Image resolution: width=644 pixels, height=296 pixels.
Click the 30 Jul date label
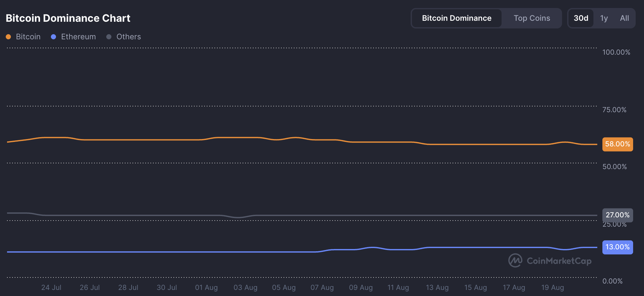point(167,287)
